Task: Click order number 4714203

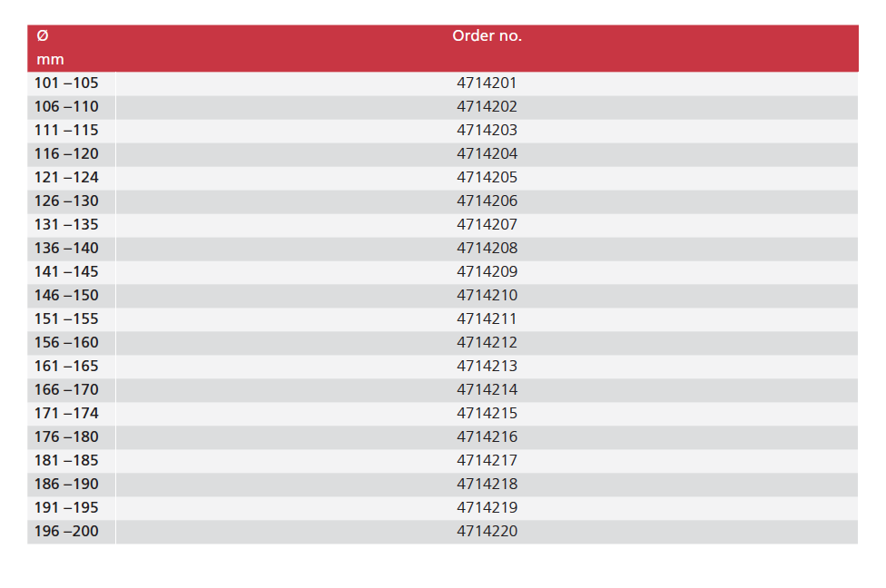Action: tap(487, 131)
